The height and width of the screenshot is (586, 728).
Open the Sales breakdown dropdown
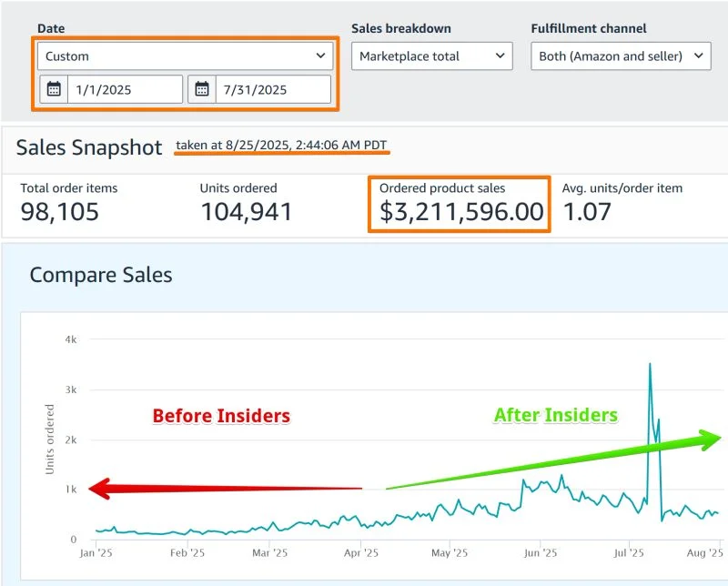pyautogui.click(x=431, y=56)
